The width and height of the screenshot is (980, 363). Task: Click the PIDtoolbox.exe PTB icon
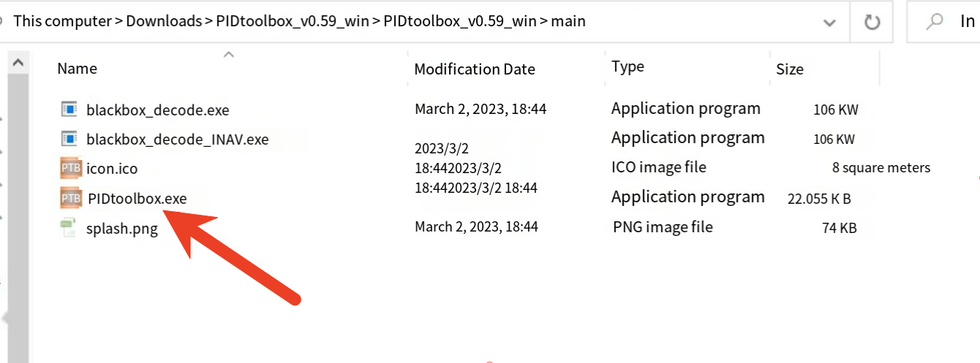pos(71,197)
